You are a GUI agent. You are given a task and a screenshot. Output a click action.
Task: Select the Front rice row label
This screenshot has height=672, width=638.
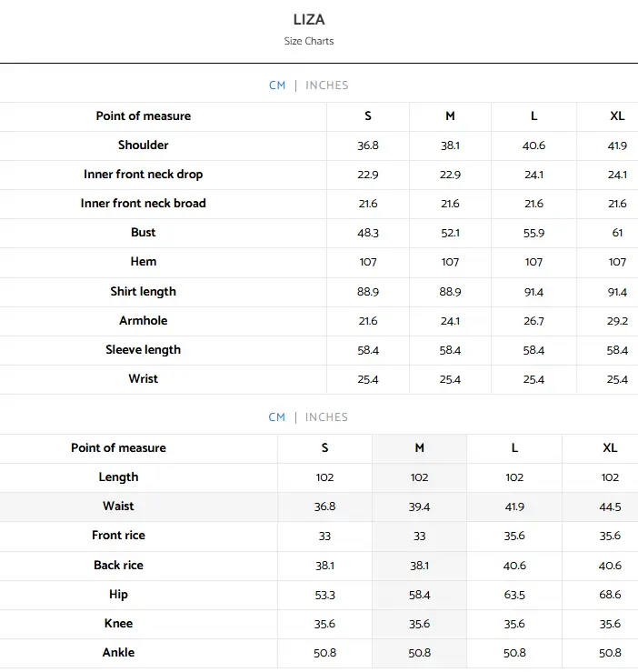coord(119,536)
